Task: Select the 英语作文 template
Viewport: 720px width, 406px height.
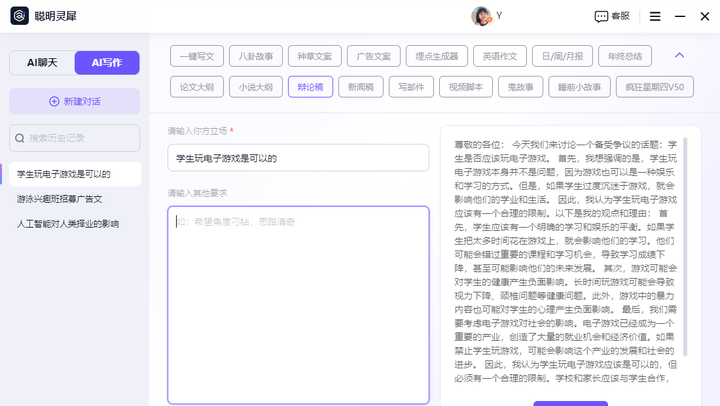Action: click(500, 56)
